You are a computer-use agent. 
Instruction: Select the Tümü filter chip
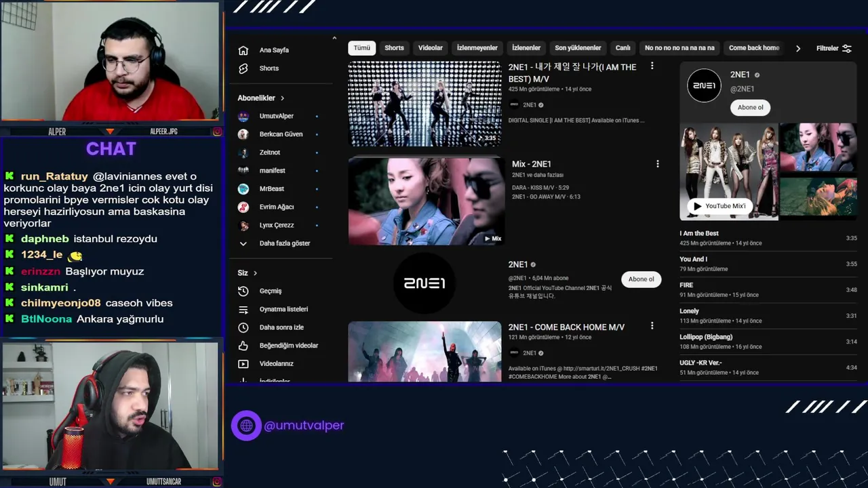362,48
